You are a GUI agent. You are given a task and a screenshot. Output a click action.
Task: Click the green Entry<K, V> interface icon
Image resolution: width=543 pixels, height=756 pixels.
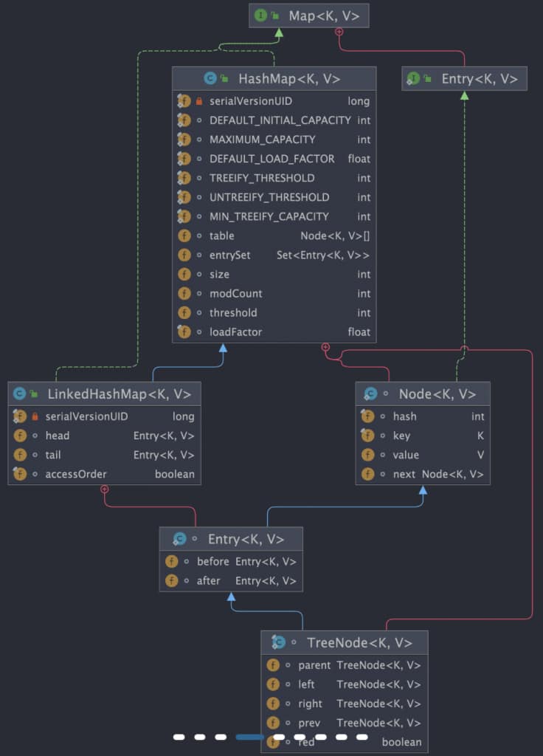coord(413,79)
